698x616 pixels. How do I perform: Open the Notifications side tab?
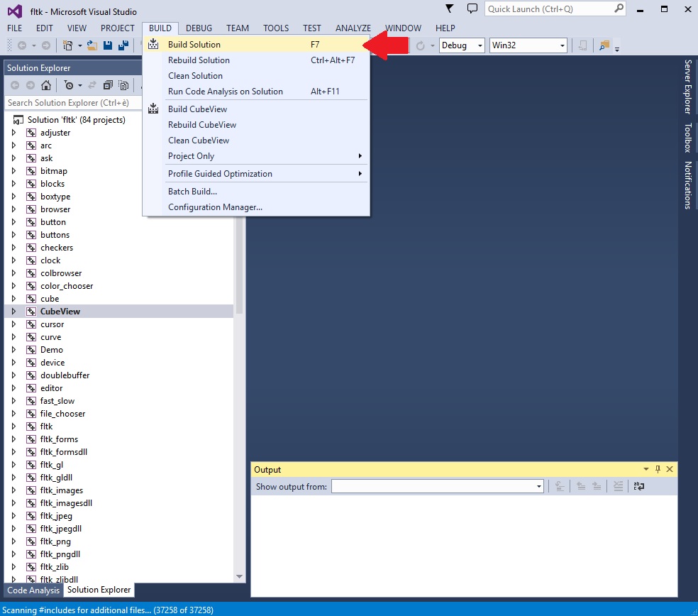(688, 185)
